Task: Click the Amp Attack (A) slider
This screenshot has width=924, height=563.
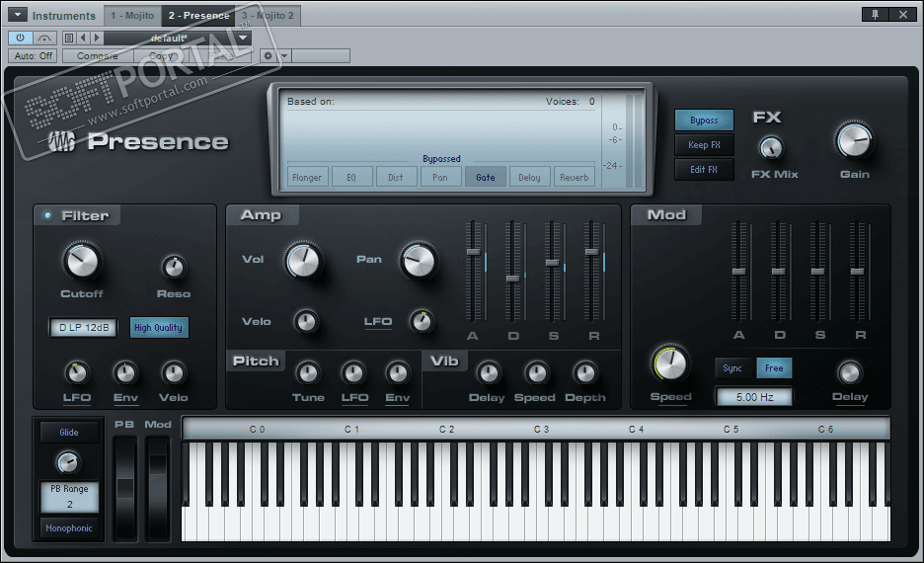Action: [473, 252]
